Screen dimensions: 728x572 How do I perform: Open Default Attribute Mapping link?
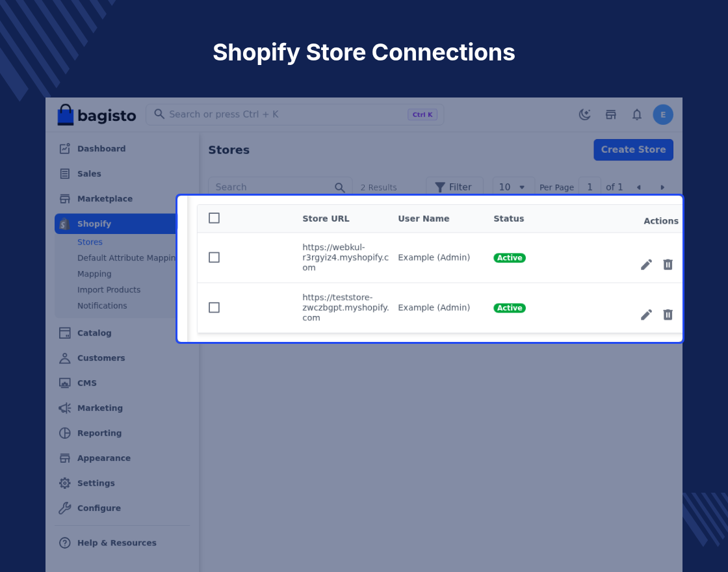point(126,257)
